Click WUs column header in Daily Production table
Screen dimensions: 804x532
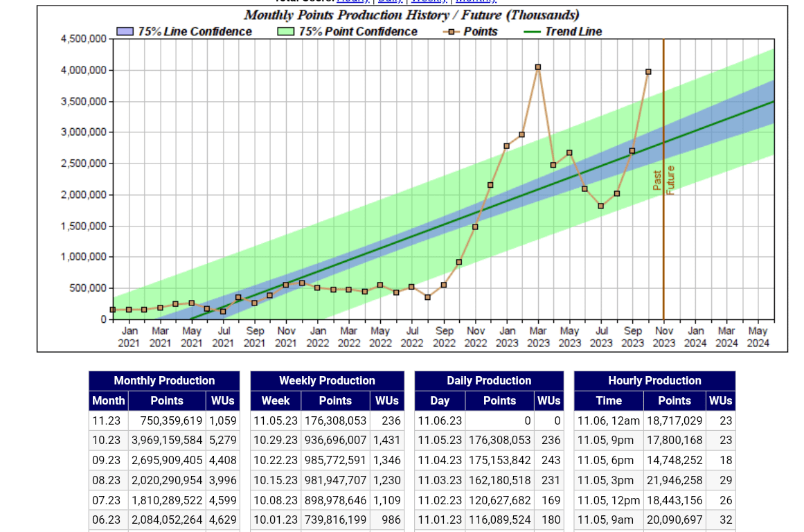[x=548, y=400]
